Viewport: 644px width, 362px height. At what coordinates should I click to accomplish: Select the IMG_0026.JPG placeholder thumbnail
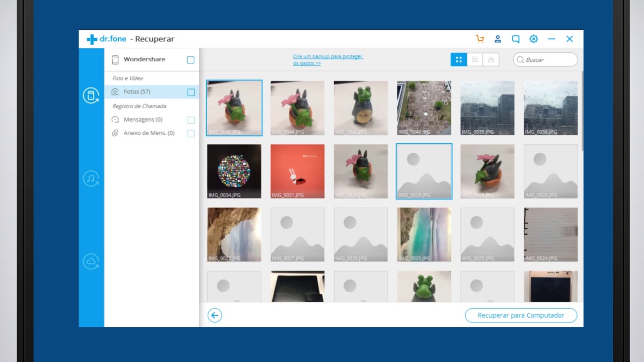click(x=361, y=235)
